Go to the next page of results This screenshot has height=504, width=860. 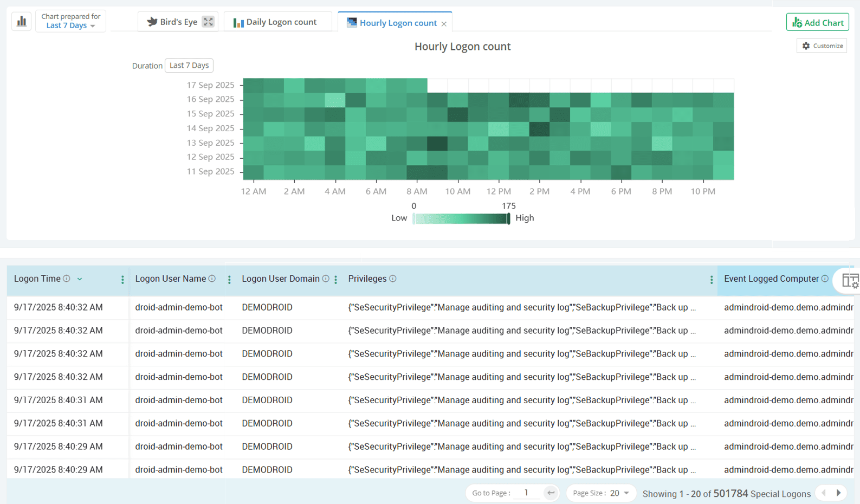tap(839, 493)
